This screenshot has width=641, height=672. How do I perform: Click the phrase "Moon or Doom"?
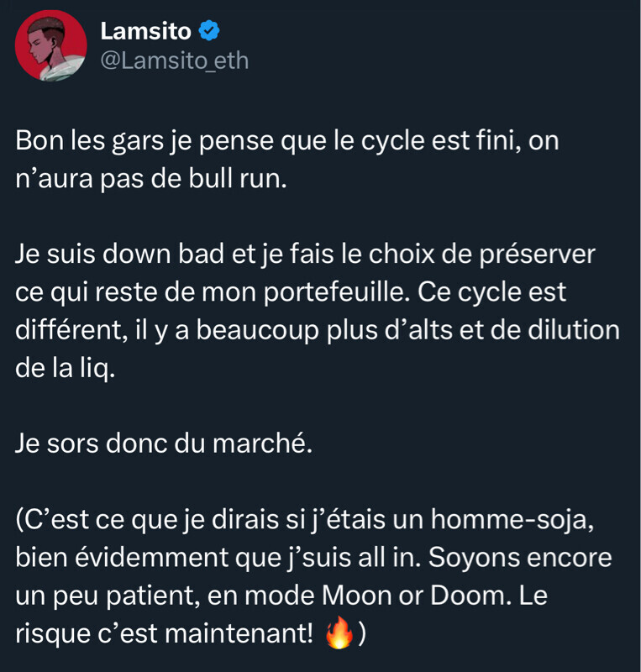pos(410,595)
